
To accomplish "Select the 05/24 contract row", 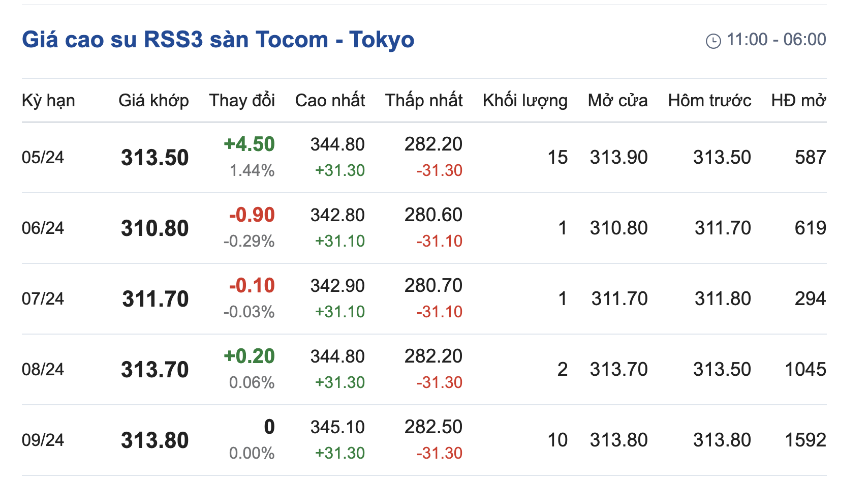I will (43, 158).
